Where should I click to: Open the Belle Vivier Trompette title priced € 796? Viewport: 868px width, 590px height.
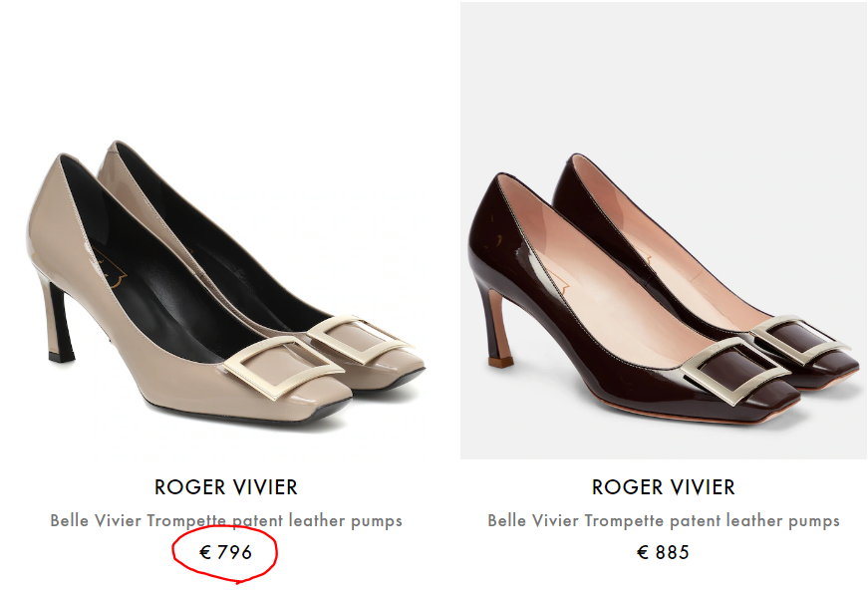tap(226, 520)
